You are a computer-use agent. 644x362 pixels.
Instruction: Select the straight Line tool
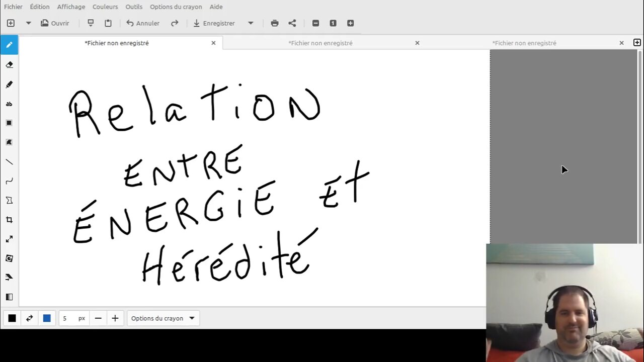pos(9,162)
